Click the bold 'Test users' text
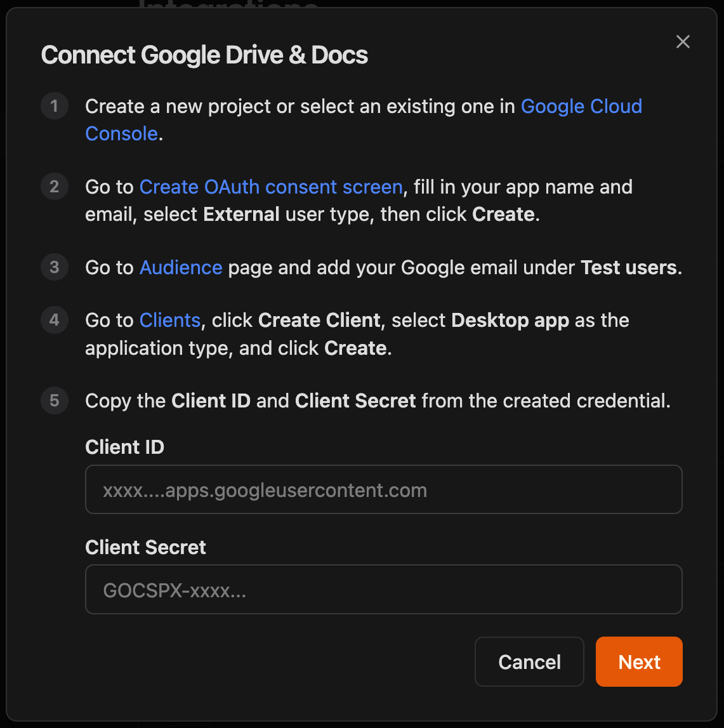Image resolution: width=724 pixels, height=728 pixels. (628, 268)
